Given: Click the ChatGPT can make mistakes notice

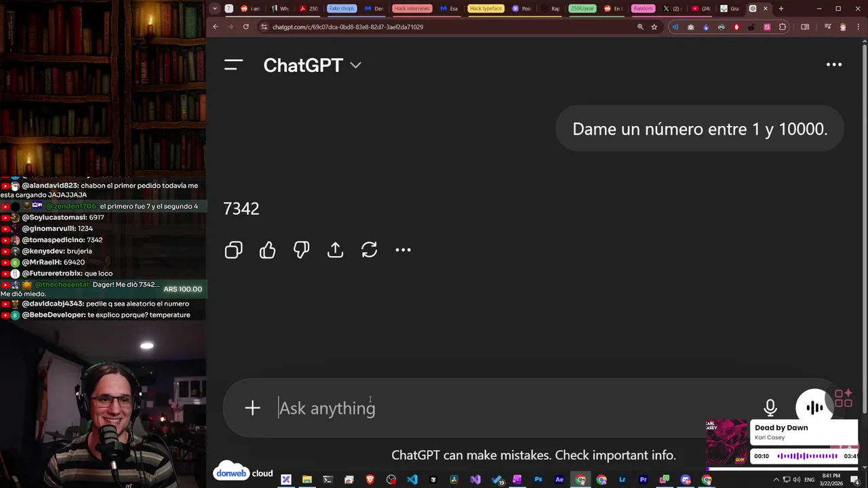Looking at the screenshot, I should 534,455.
